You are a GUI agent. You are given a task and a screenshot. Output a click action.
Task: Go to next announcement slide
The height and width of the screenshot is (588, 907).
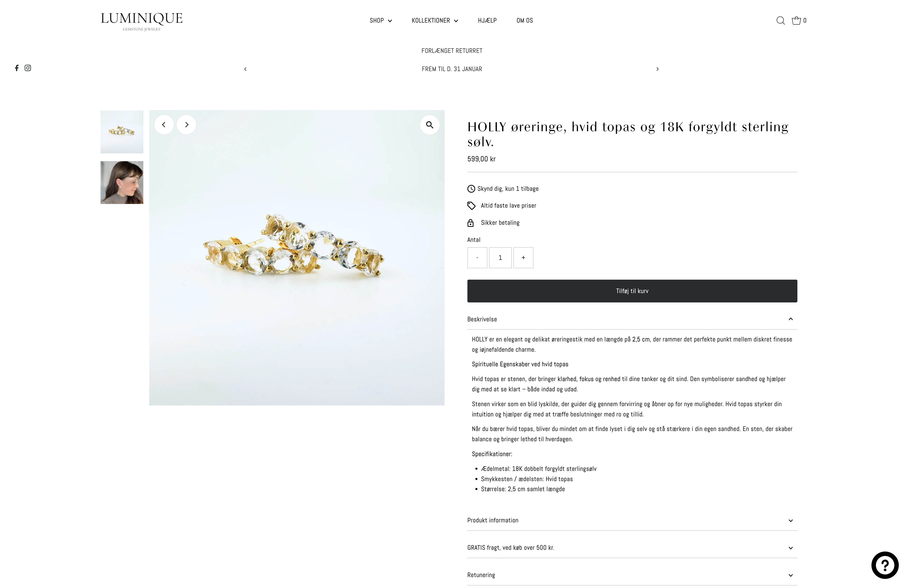pyautogui.click(x=657, y=69)
